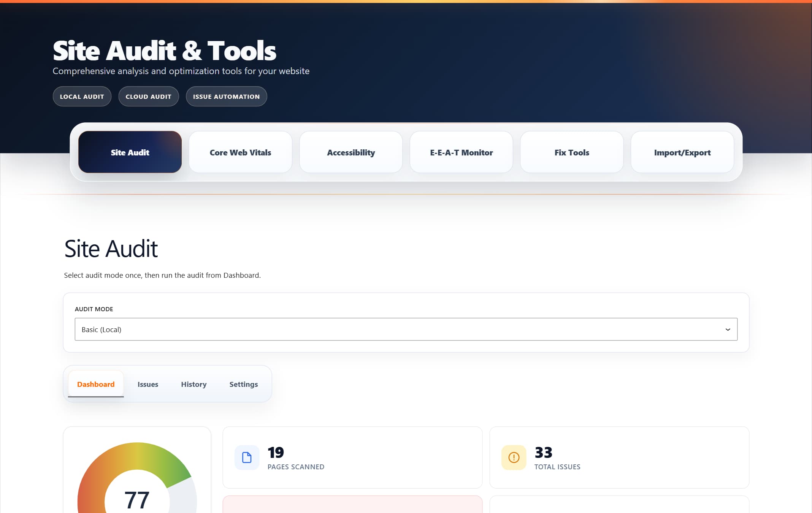Click the Audit Mode chevron arrow
Screen dimensions: 812x513
point(728,329)
